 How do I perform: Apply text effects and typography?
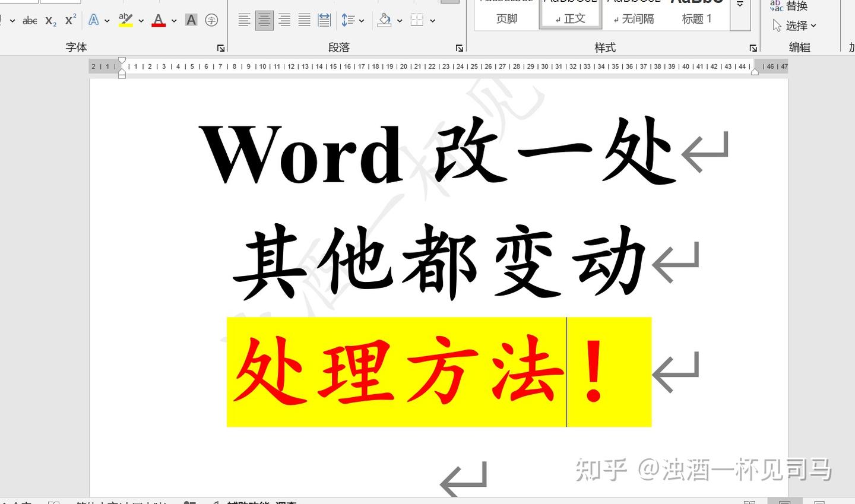(94, 20)
